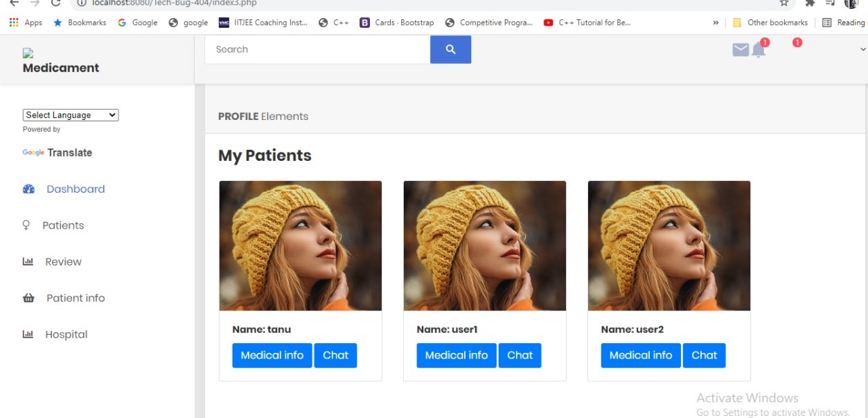Viewport: 868px width, 418px height.
Task: Click the Medicament brand logo
Action: click(x=61, y=62)
